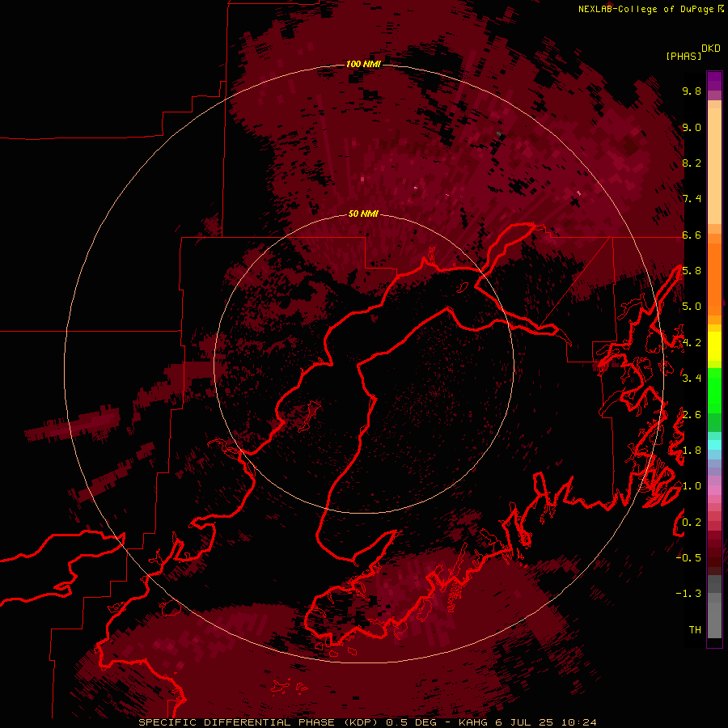The image size is (728, 728).
Task: Pick the cyan band of the color scale
Action: coord(714,444)
